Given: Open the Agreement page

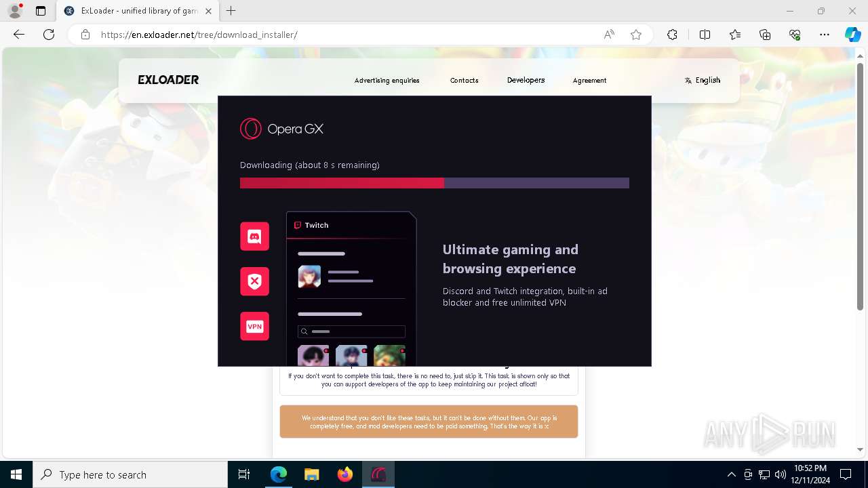Looking at the screenshot, I should tap(589, 80).
